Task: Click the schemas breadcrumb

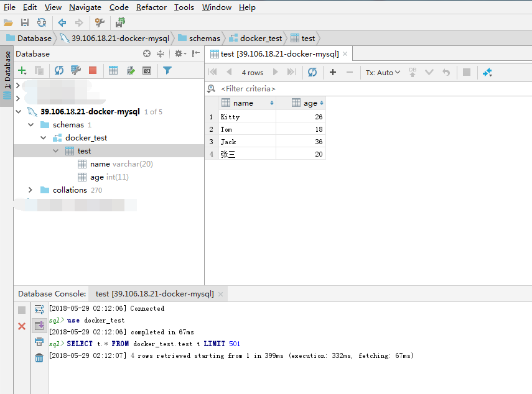Action: pos(199,39)
